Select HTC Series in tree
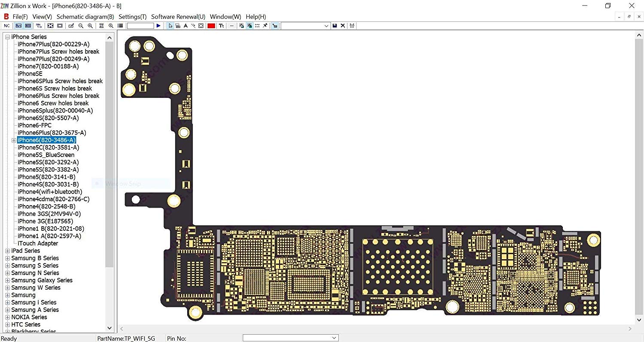This screenshot has height=342, width=644. click(26, 324)
